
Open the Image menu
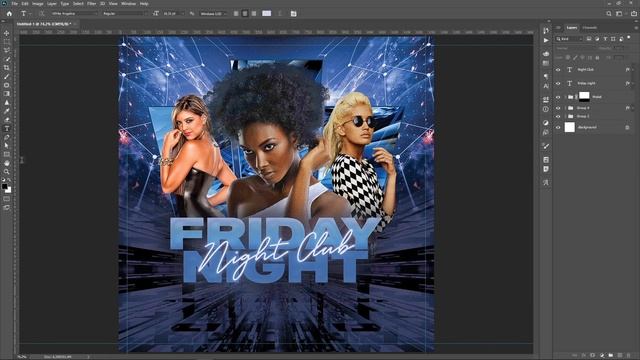click(37, 4)
